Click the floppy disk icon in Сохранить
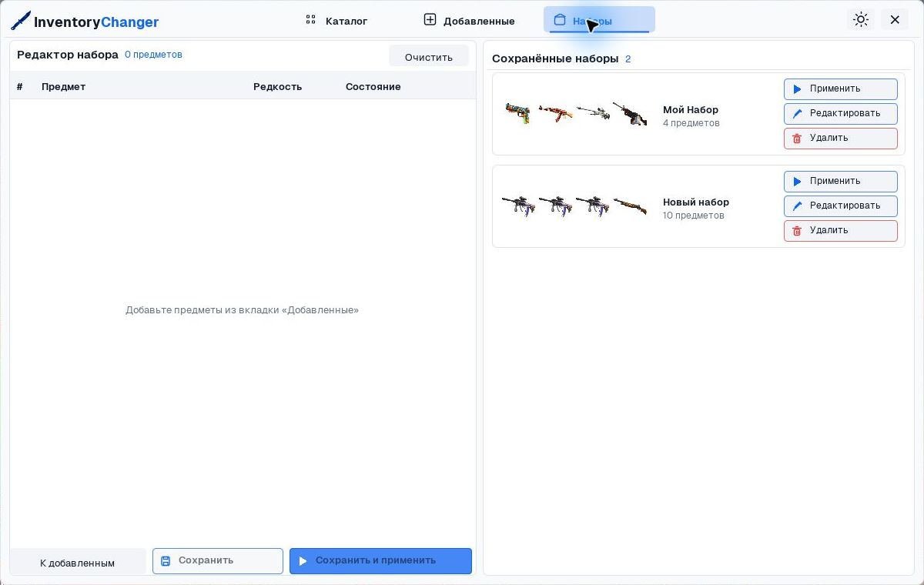 pos(166,561)
